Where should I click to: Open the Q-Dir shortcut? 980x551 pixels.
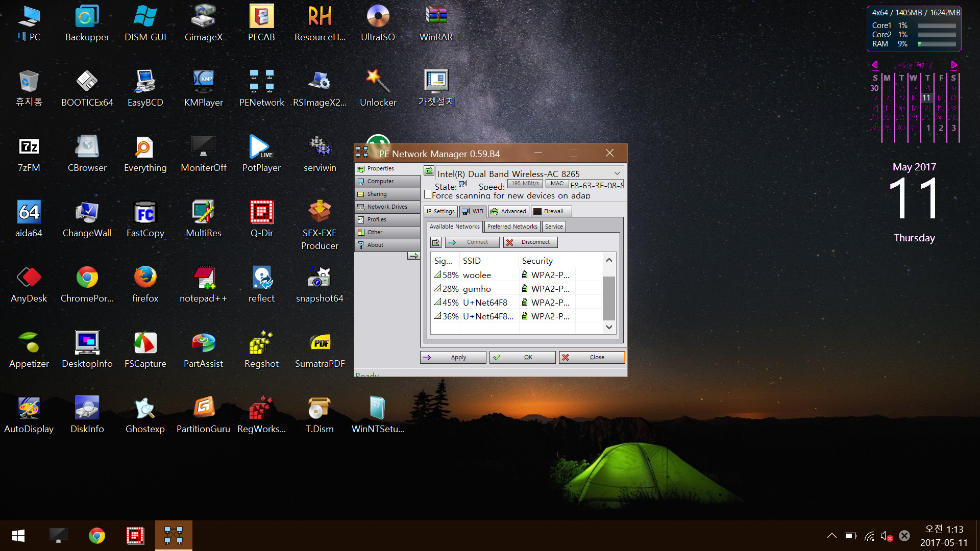[261, 219]
